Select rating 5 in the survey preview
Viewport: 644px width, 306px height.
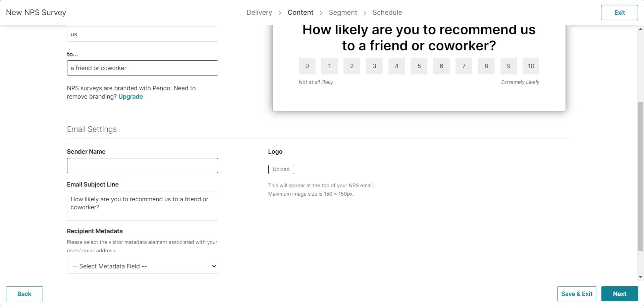[x=419, y=66]
